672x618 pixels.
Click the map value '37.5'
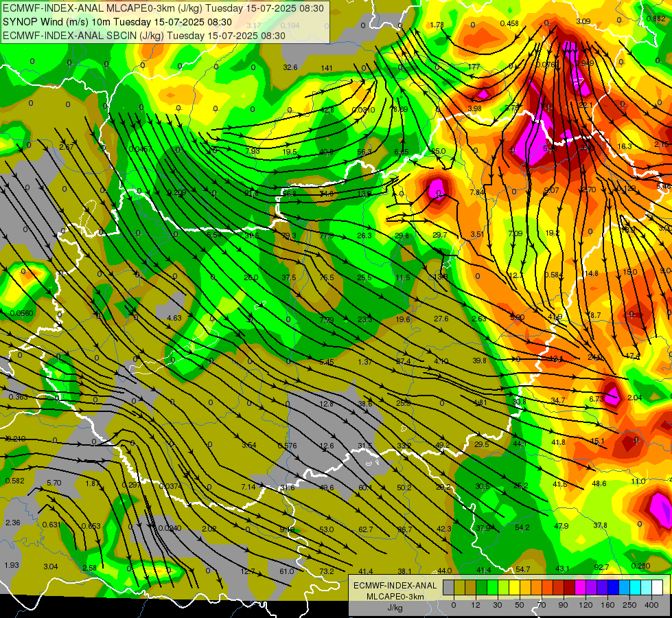coord(289,277)
